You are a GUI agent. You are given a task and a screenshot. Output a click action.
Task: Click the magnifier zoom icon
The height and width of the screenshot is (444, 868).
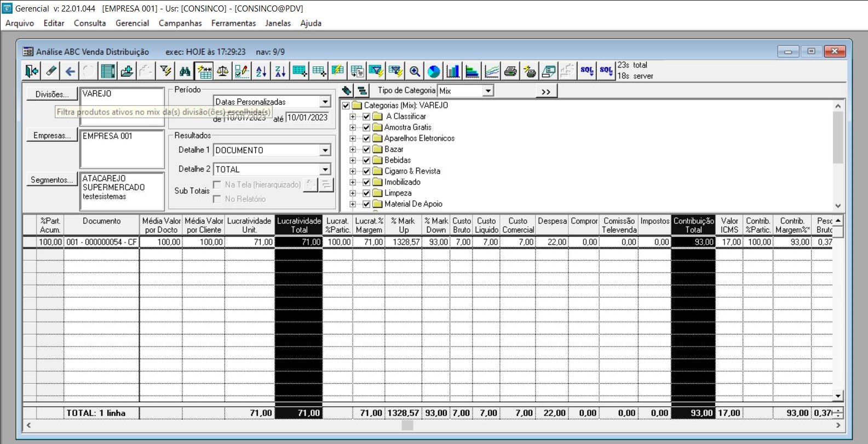(415, 71)
